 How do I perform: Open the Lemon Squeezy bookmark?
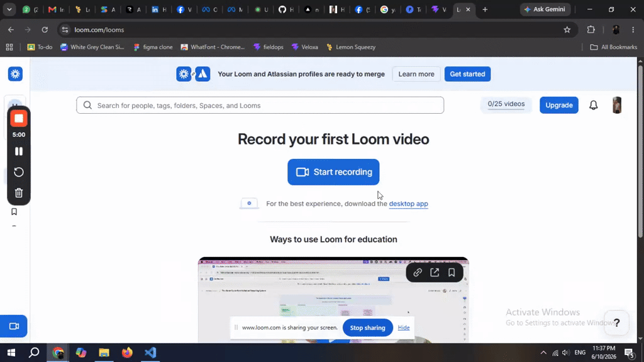pos(351,47)
